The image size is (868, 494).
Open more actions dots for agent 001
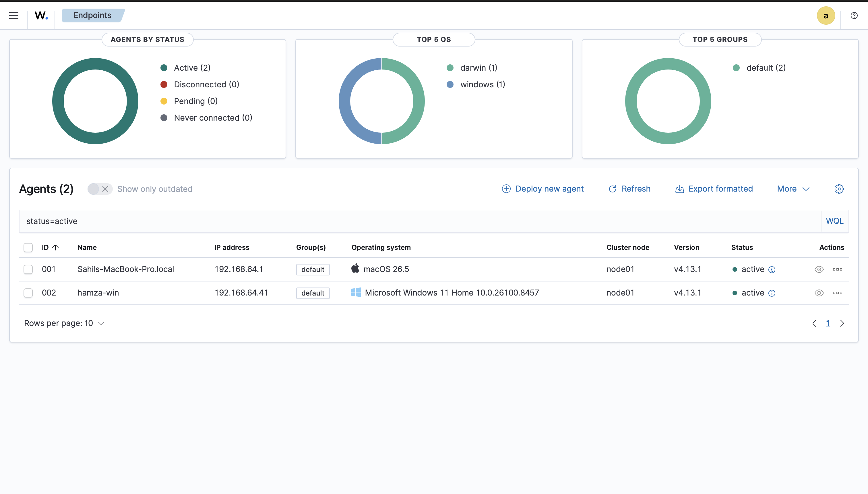[x=838, y=269]
